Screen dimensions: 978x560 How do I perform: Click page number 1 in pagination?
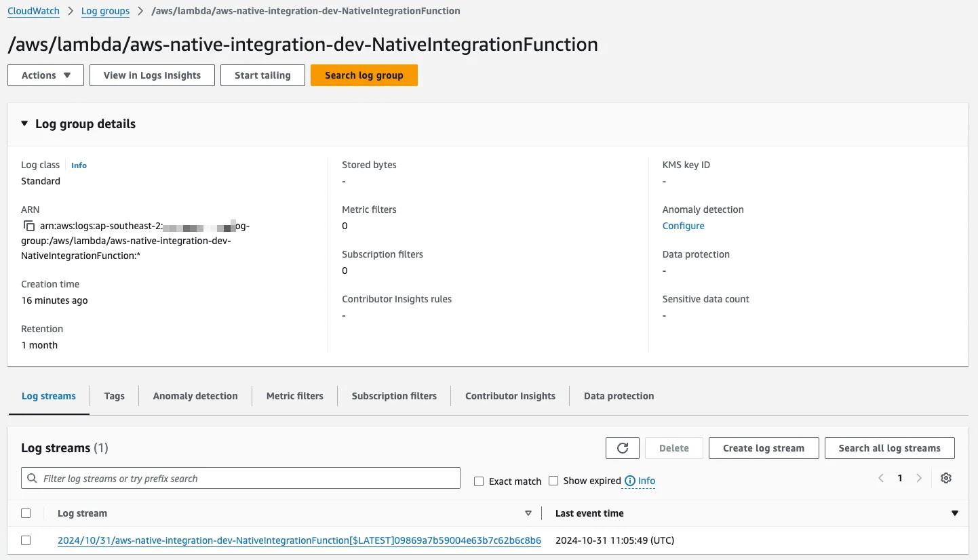tap(900, 478)
